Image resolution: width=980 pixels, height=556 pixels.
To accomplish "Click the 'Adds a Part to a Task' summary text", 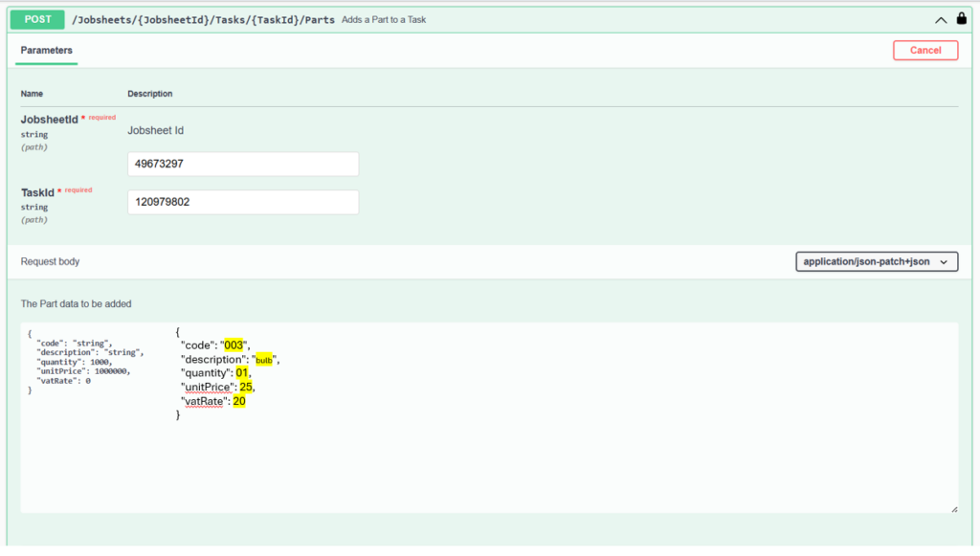I will [383, 19].
